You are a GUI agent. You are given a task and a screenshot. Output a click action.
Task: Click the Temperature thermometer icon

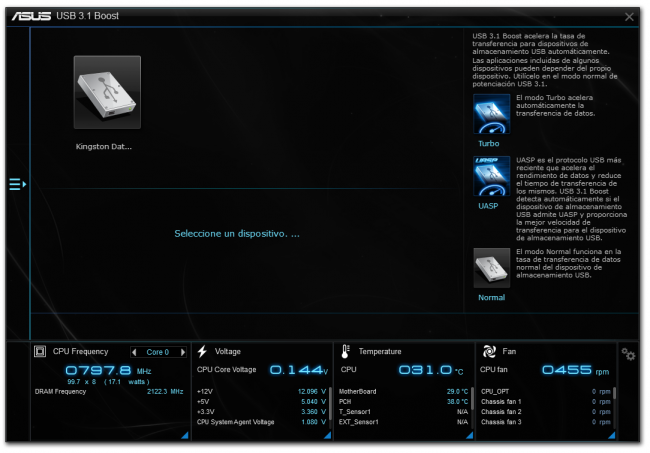pyautogui.click(x=345, y=351)
